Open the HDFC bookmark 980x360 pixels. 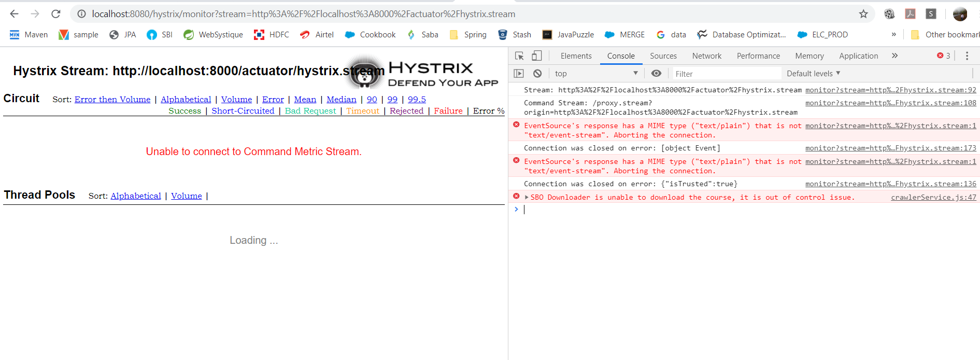click(272, 35)
